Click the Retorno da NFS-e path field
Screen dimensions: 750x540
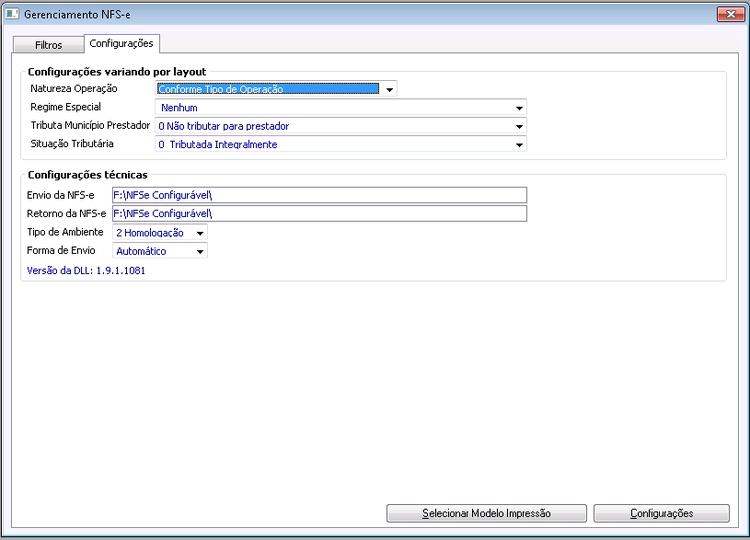pos(318,214)
